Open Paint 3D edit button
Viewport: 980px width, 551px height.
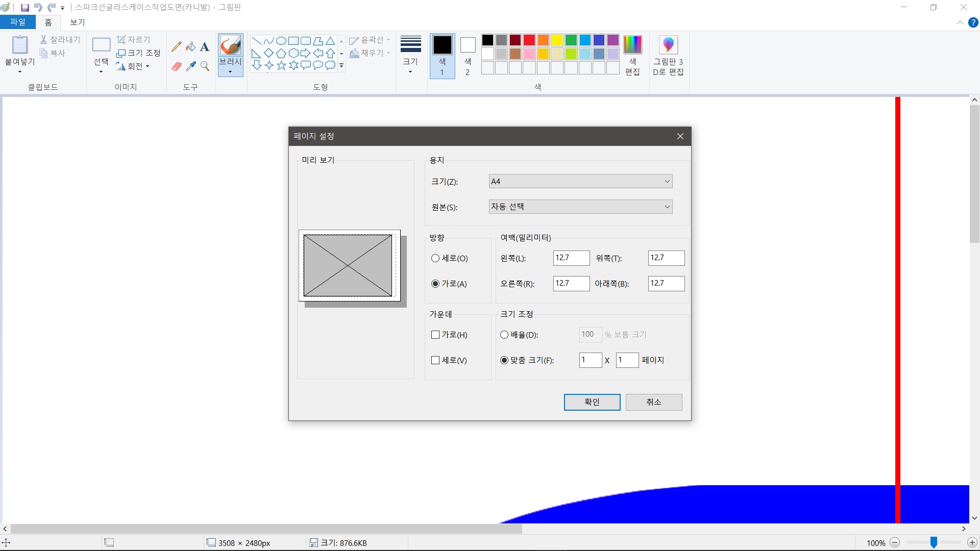point(668,56)
